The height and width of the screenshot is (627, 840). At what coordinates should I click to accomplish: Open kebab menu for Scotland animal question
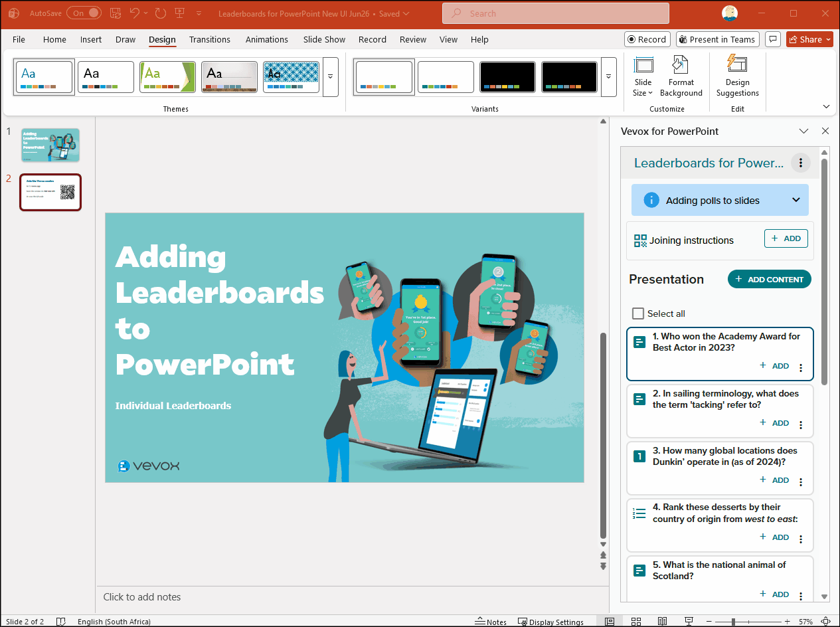coord(801,596)
